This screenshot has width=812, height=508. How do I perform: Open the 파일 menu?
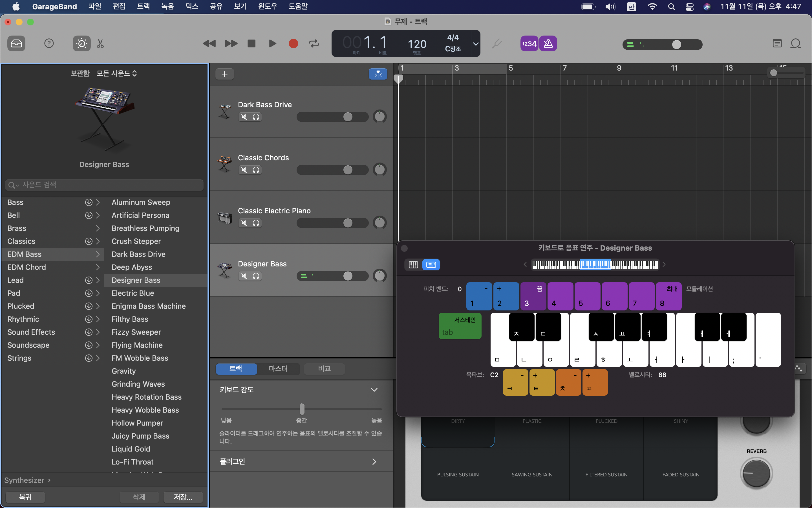[x=95, y=6]
